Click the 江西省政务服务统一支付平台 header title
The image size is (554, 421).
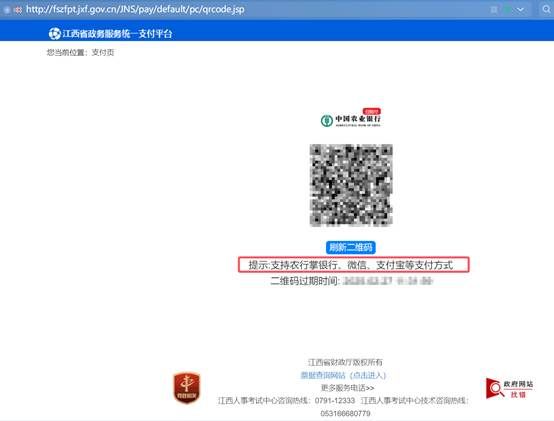pyautogui.click(x=117, y=34)
